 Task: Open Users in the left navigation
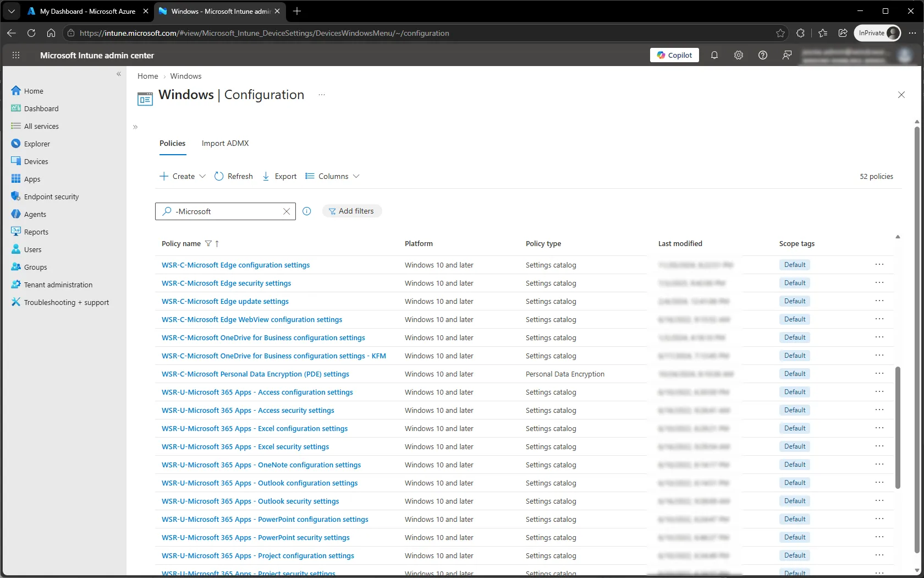pos(32,249)
